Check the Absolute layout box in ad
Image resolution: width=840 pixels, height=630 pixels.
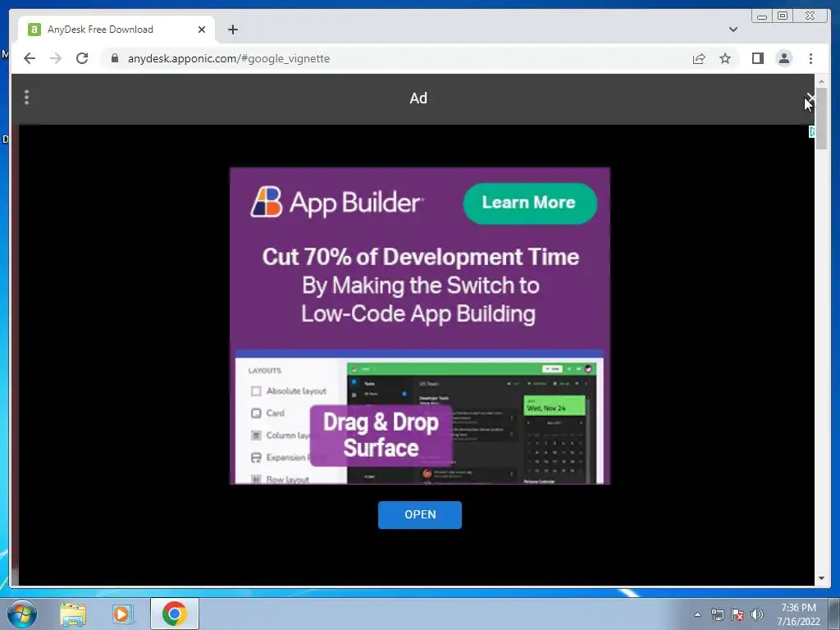point(256,391)
